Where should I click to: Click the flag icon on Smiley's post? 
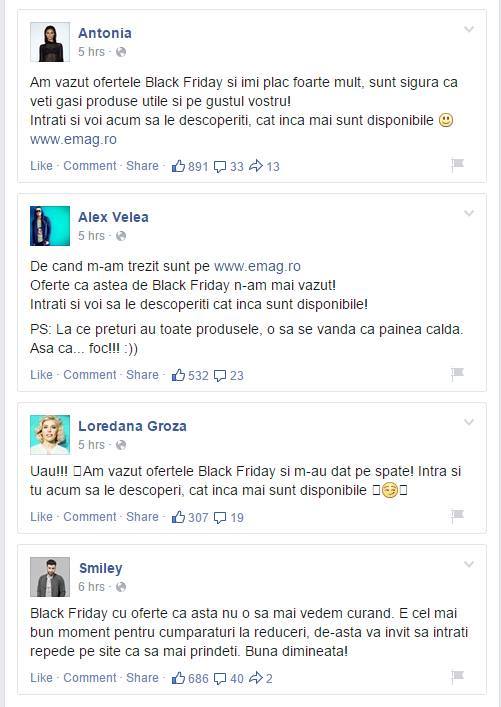click(x=457, y=677)
